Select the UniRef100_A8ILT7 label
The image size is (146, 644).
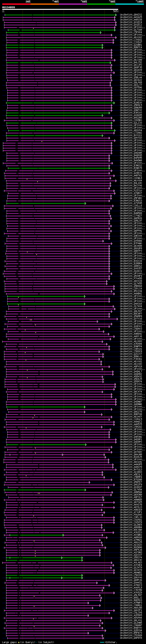click(x=131, y=85)
